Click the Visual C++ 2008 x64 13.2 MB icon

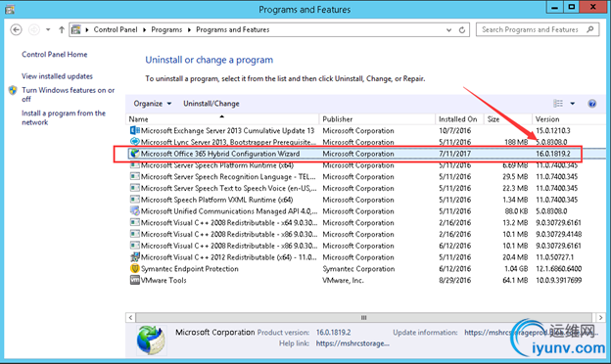click(x=134, y=223)
